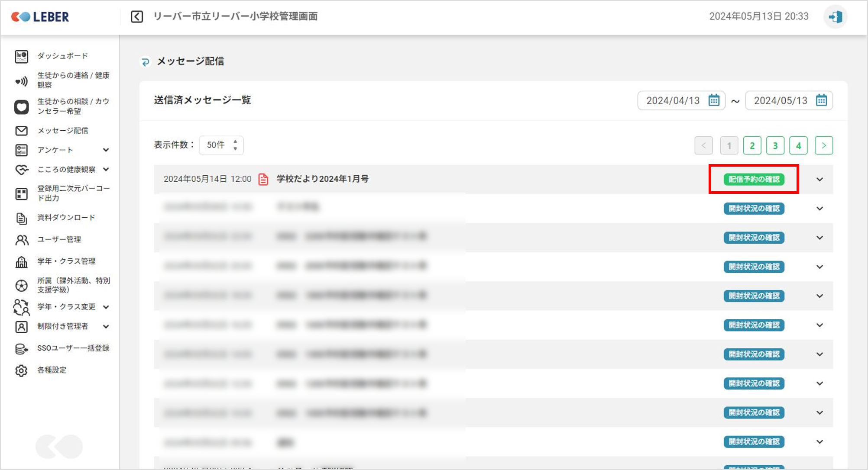868x470 pixels.
Task: Expand the こころの健康観察 submenu
Action: 106,170
